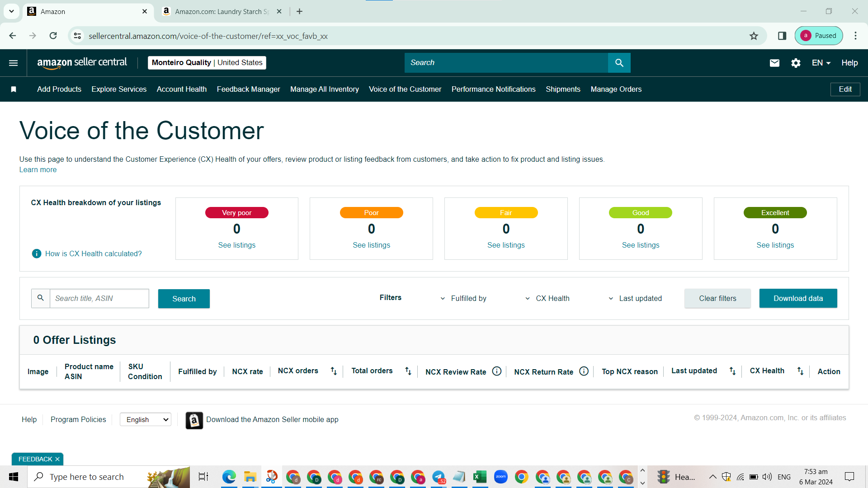The height and width of the screenshot is (488, 868).
Task: Go to Performance Notifications
Action: (494, 89)
